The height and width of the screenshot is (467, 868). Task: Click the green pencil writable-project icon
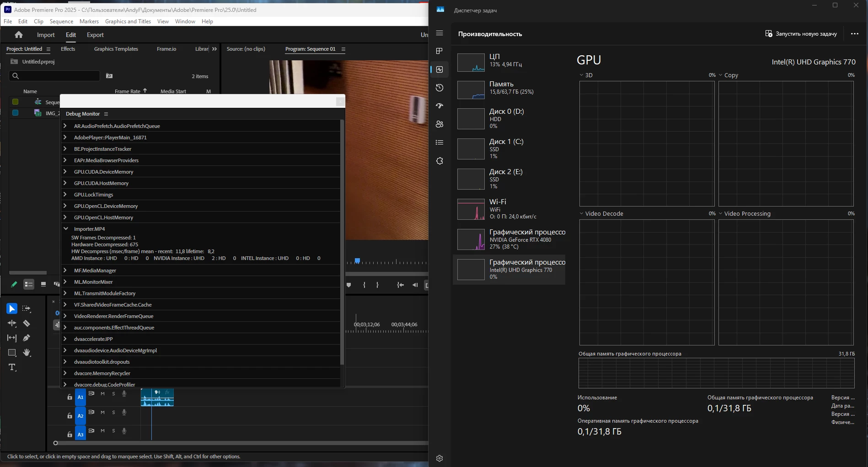point(14,284)
